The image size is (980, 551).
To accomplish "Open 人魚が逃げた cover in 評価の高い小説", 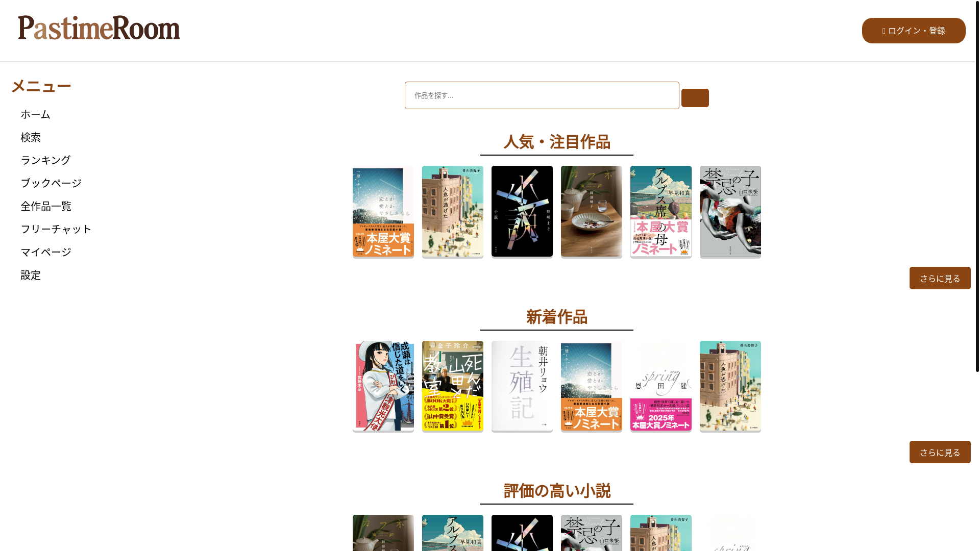I will click(x=661, y=533).
